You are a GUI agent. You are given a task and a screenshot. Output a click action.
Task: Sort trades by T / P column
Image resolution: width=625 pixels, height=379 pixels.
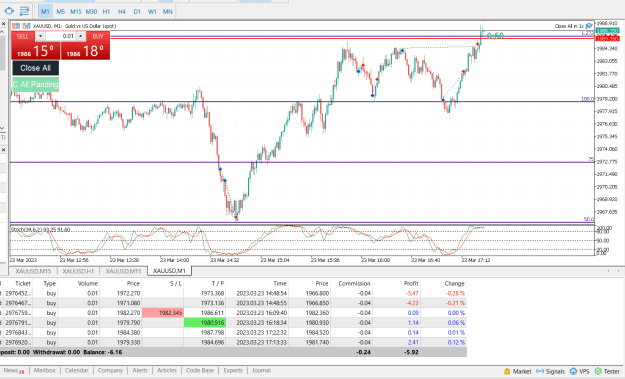(x=218, y=283)
